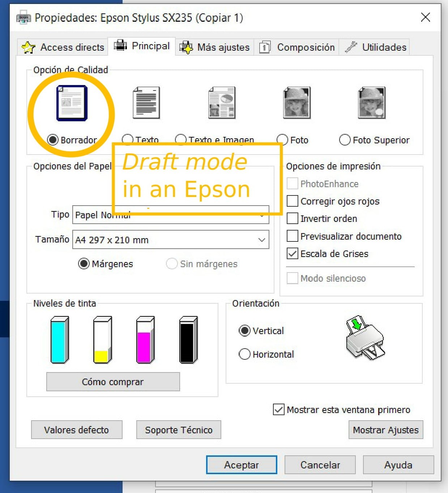The height and width of the screenshot is (493, 448).
Task: Select the Borrador radio button
Action: 53,140
